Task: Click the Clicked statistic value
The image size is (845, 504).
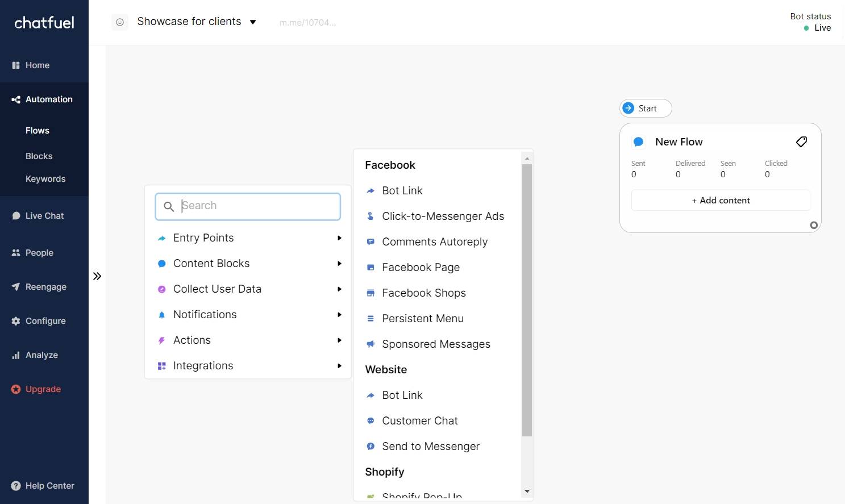Action: point(767,174)
